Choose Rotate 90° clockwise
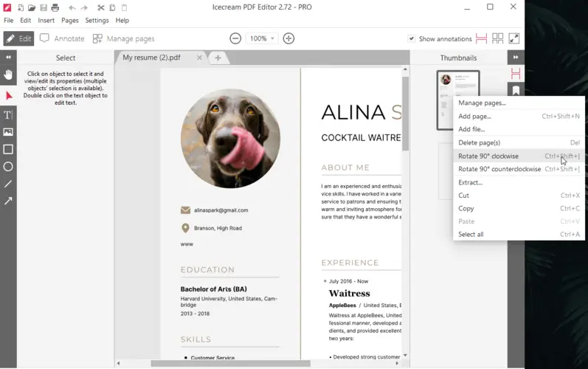The height and width of the screenshot is (369, 588). pyautogui.click(x=519, y=156)
